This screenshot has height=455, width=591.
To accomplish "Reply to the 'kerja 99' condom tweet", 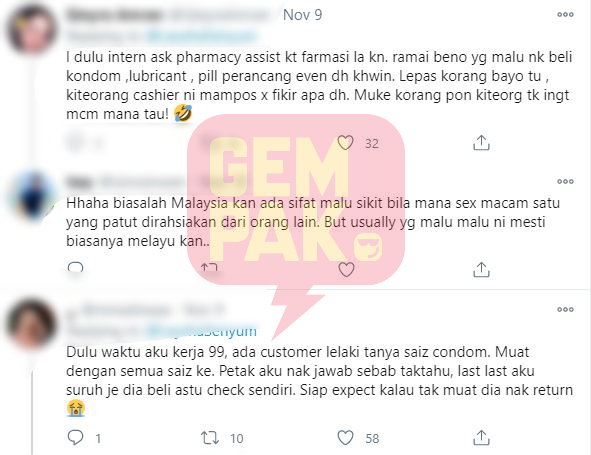I will point(75,438).
